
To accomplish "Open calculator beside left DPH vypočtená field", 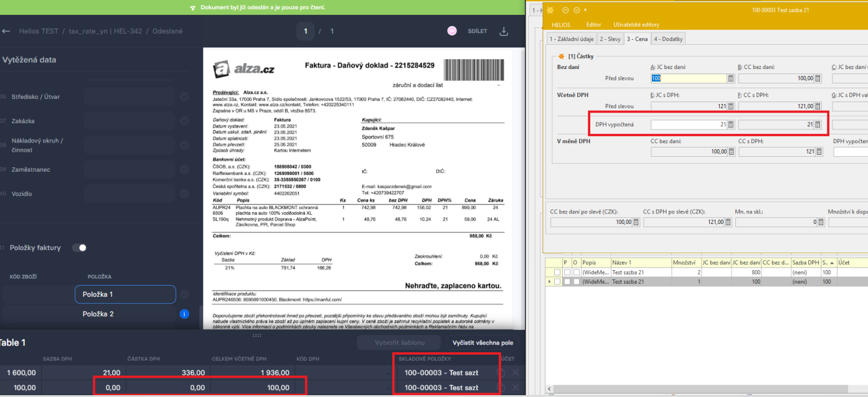I will pos(731,124).
